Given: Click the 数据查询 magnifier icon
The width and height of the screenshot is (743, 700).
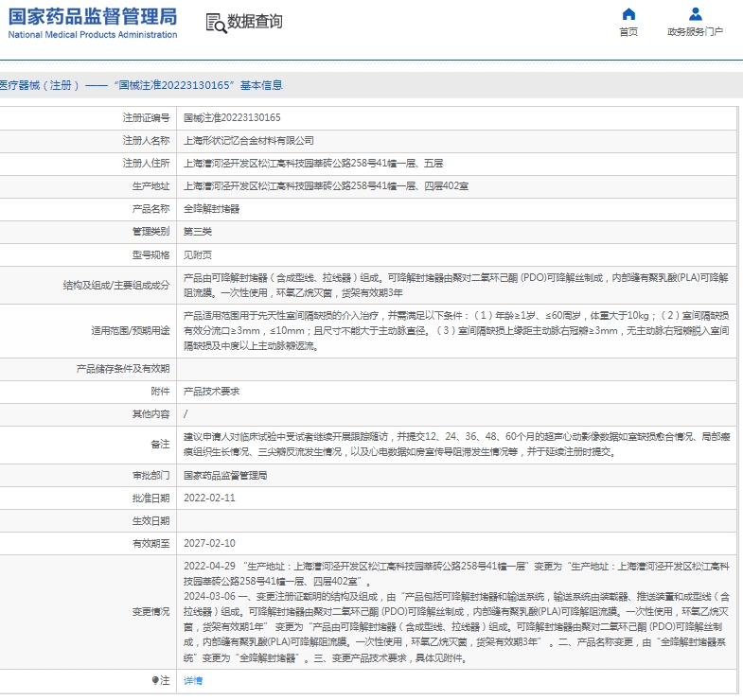Looking at the screenshot, I should click(216, 24).
